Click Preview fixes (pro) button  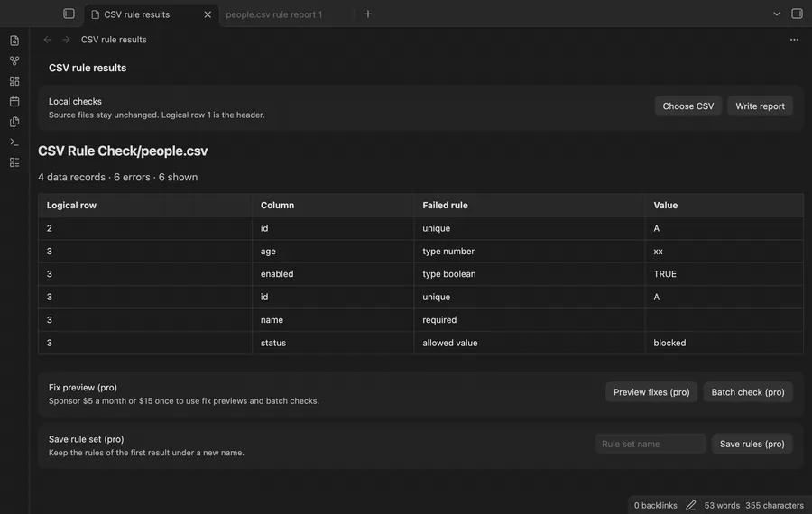(651, 392)
